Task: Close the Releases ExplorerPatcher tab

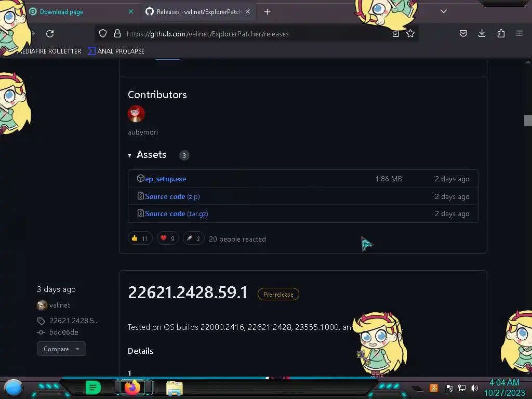Action: [x=248, y=12]
